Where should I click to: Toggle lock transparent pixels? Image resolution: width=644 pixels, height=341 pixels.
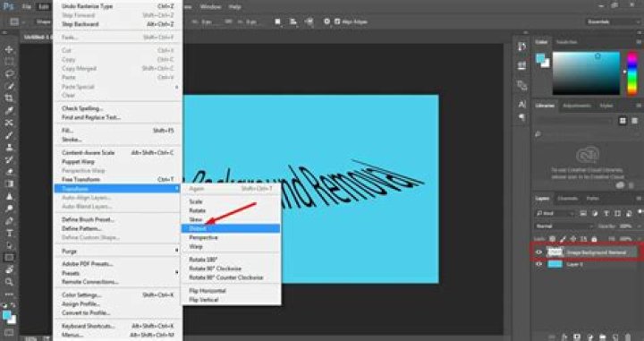tap(553, 239)
